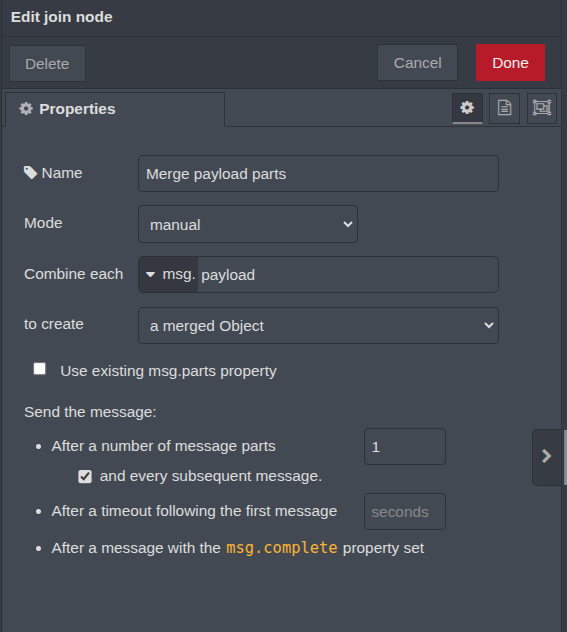This screenshot has width=567, height=632.
Task: Delete the join node
Action: pyautogui.click(x=48, y=64)
